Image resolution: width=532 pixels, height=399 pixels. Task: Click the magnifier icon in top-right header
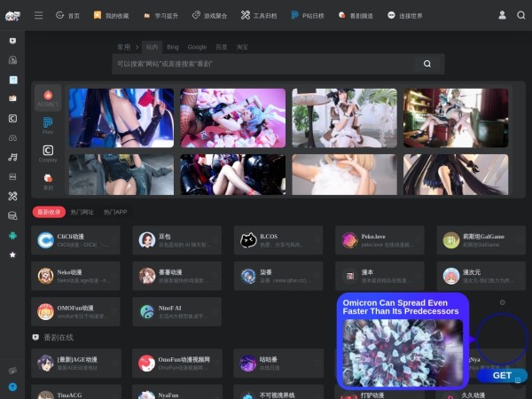pos(520,15)
